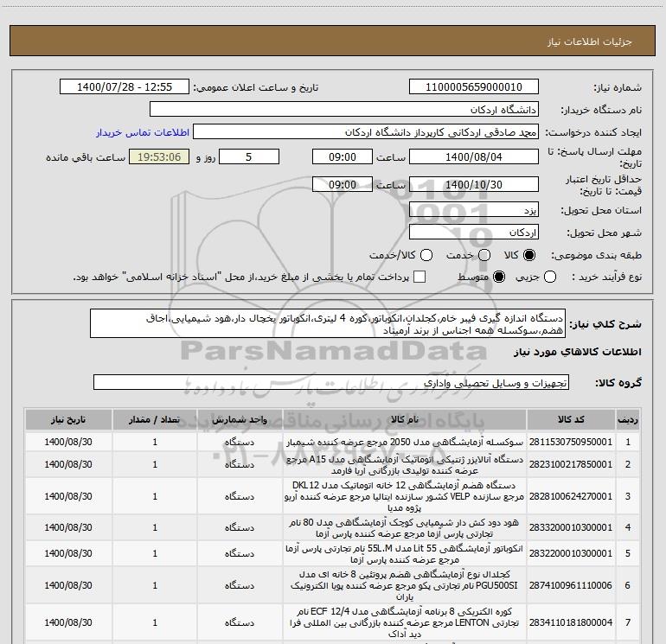This screenshot has width=666, height=644.
Task: Choose the جزیی purchase type radio
Action: [549, 277]
